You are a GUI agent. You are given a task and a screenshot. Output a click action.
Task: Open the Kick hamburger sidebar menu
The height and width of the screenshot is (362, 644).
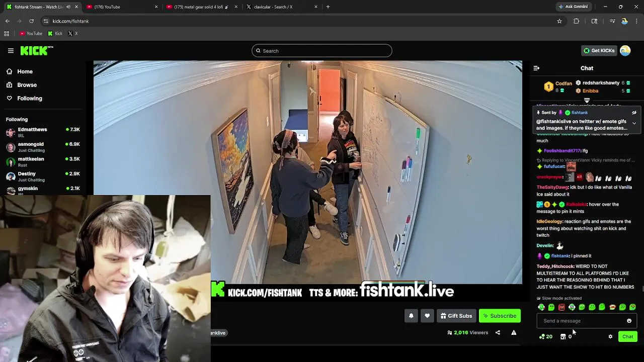(x=11, y=50)
